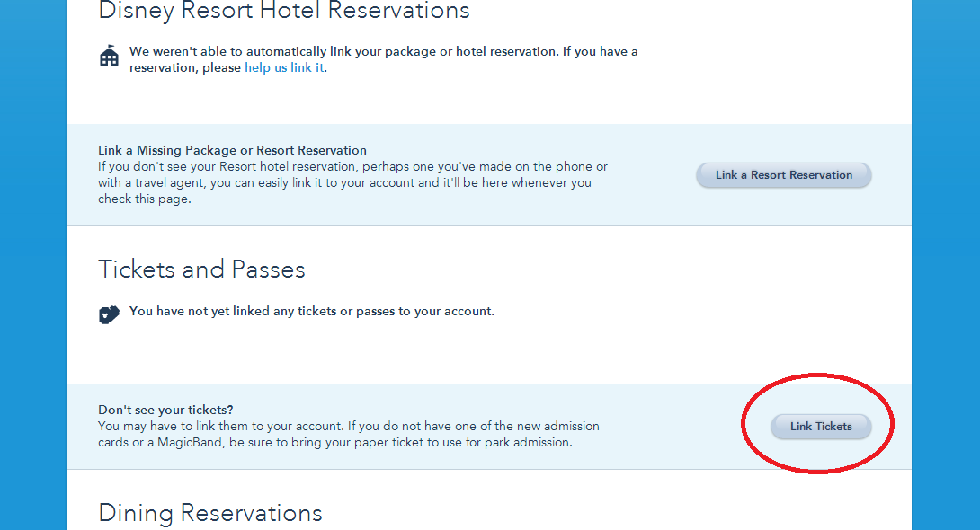This screenshot has height=530, width=980.
Task: Click the left blue page margin
Action: click(32, 269)
